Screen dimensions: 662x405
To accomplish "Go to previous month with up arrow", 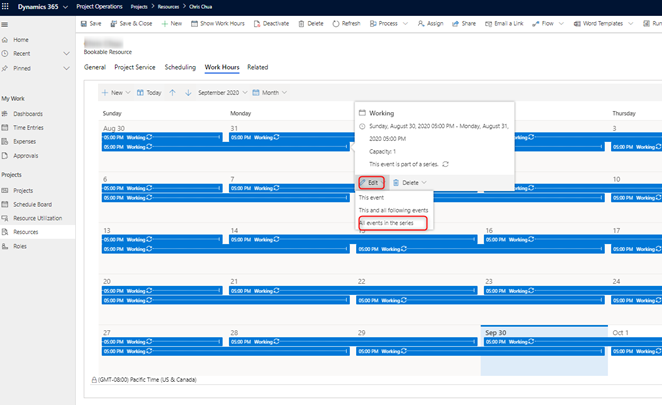I will (172, 92).
